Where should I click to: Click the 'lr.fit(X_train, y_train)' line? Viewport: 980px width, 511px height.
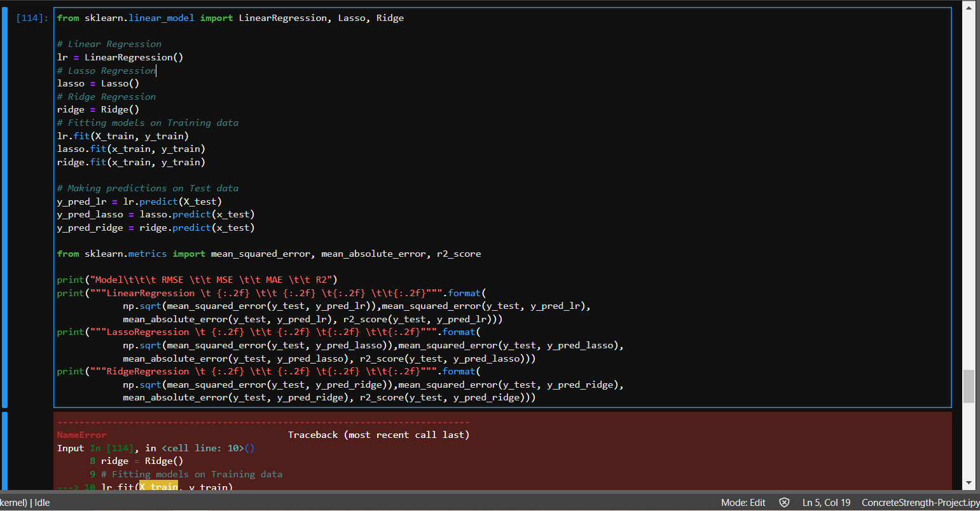(x=123, y=136)
